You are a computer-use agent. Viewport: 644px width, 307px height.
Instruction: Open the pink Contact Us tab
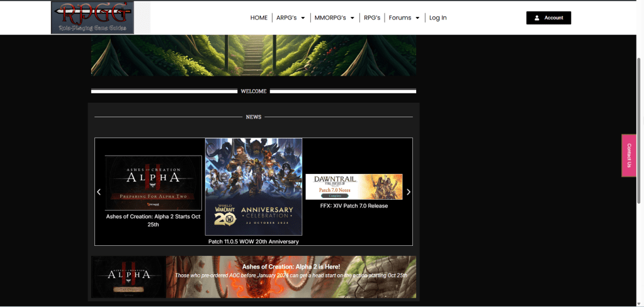point(628,155)
